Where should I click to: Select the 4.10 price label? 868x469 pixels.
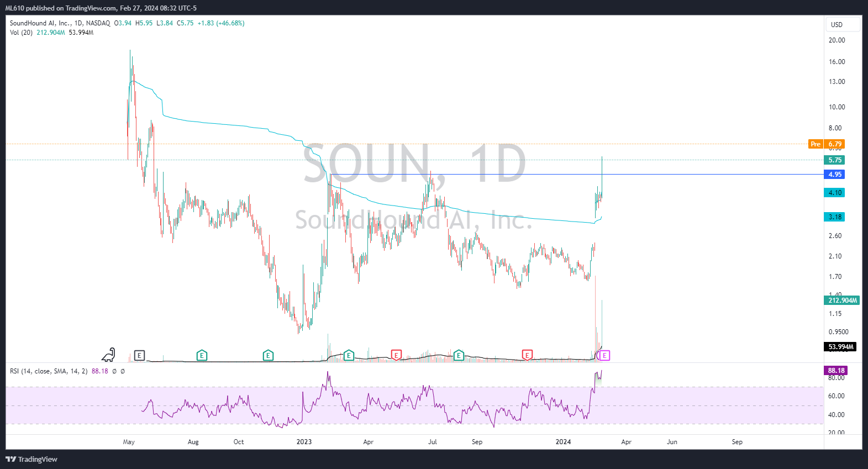834,193
